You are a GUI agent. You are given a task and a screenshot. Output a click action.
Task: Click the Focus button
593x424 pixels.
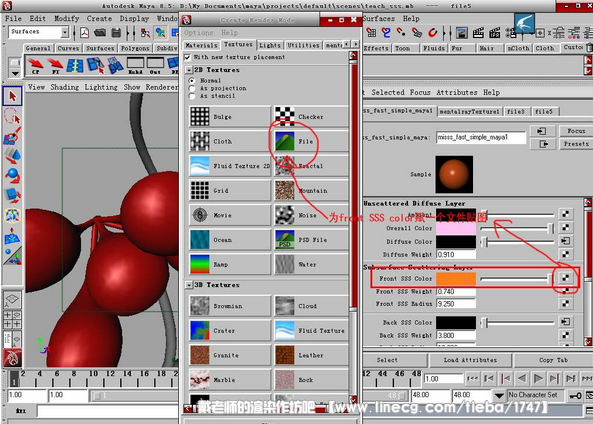point(576,131)
